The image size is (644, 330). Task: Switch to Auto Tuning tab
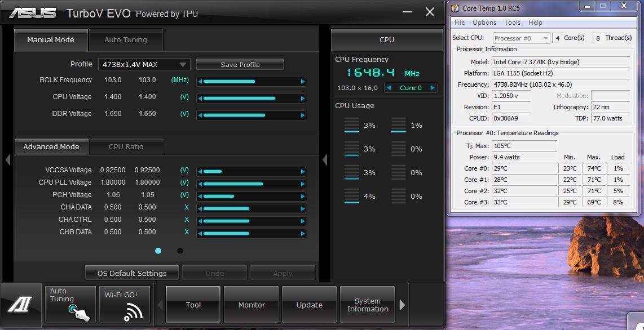(x=126, y=40)
